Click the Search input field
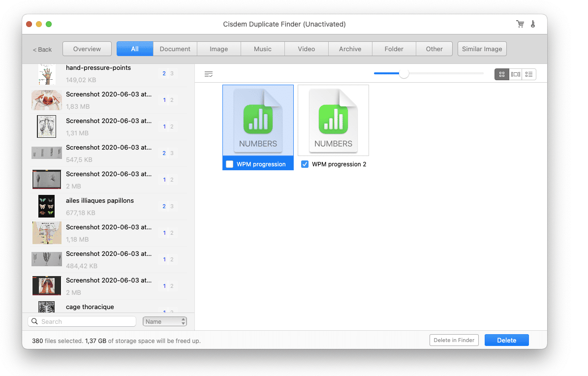This screenshot has height=376, width=588. point(87,321)
